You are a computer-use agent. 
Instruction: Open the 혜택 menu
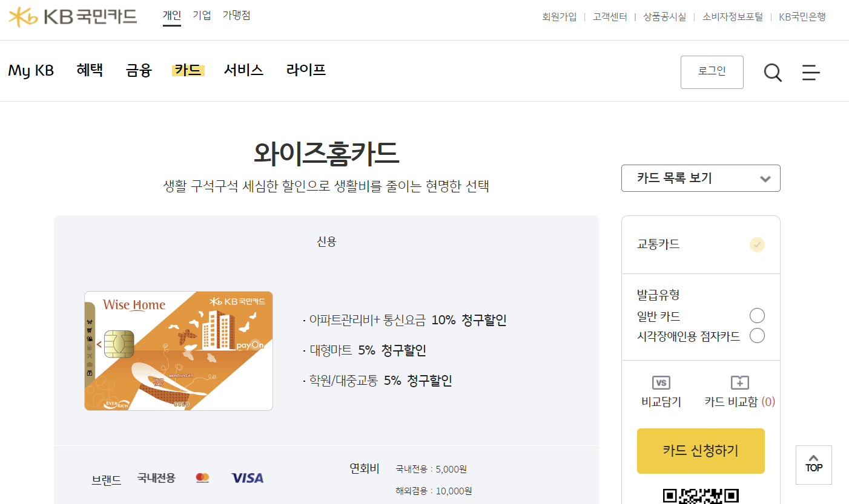pyautogui.click(x=90, y=70)
